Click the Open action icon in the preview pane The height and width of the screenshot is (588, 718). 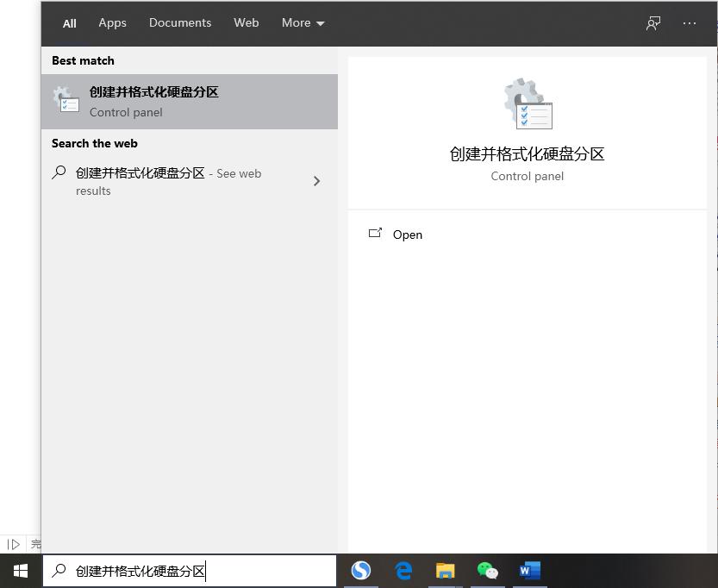(x=375, y=233)
